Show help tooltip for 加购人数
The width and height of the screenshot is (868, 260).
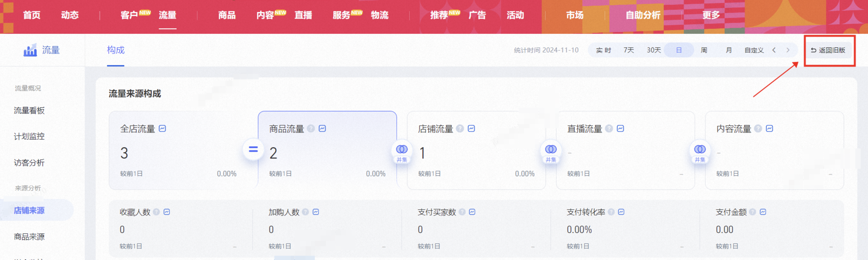click(x=305, y=212)
